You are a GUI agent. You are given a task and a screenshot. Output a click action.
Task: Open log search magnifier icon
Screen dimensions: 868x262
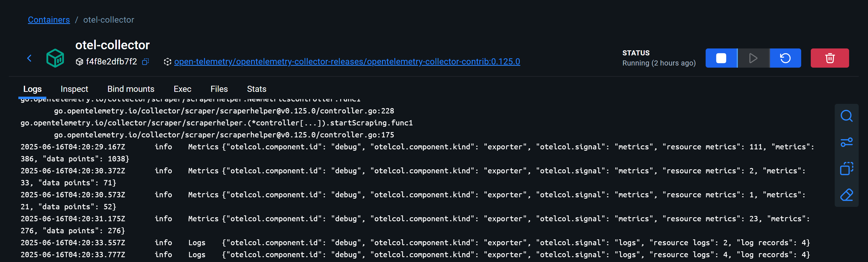coord(846,116)
